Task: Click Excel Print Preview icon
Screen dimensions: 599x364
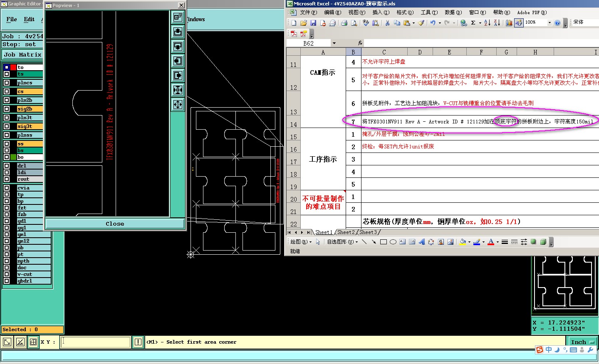Action: (x=354, y=23)
